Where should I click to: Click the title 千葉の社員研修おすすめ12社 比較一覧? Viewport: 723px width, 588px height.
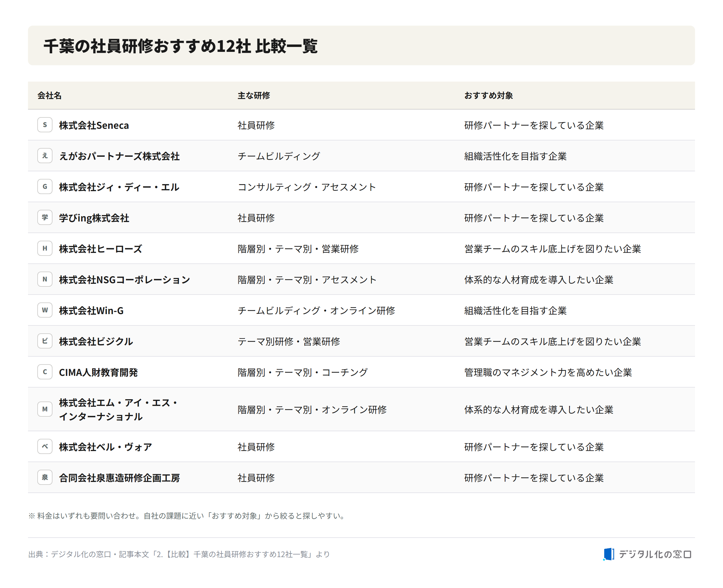(180, 46)
